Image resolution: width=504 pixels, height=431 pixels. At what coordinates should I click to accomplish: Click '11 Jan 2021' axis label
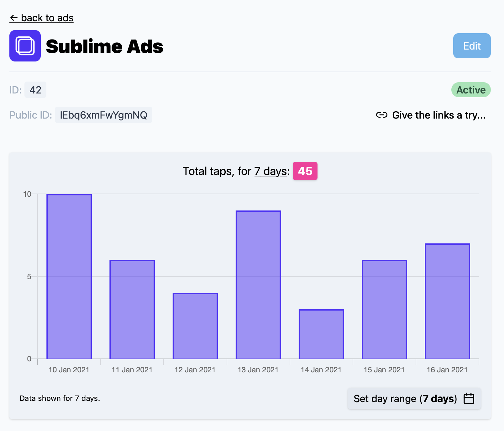click(x=132, y=370)
